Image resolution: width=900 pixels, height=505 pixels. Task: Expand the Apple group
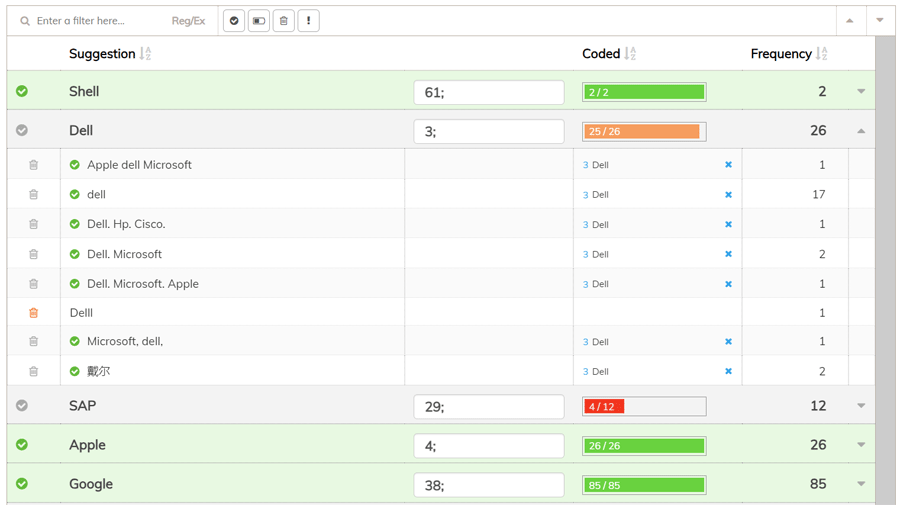tap(861, 445)
